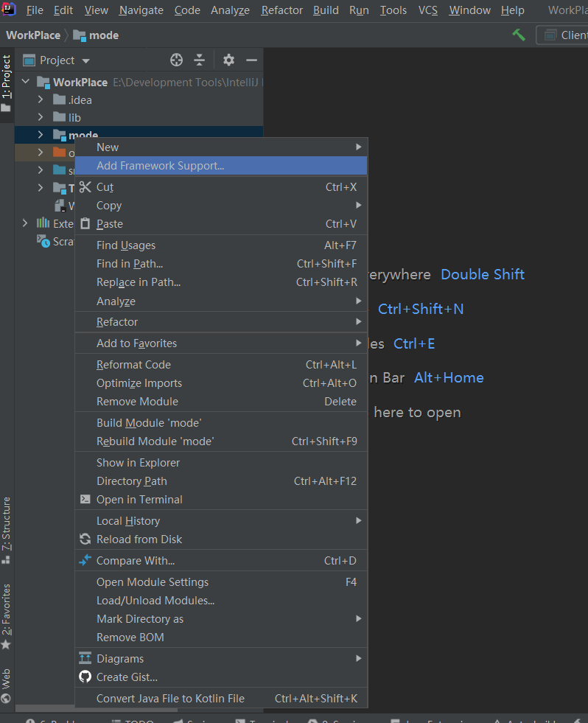Click the Paste clipboard icon in context menu
Screen dimensions: 588x723
(x=85, y=223)
